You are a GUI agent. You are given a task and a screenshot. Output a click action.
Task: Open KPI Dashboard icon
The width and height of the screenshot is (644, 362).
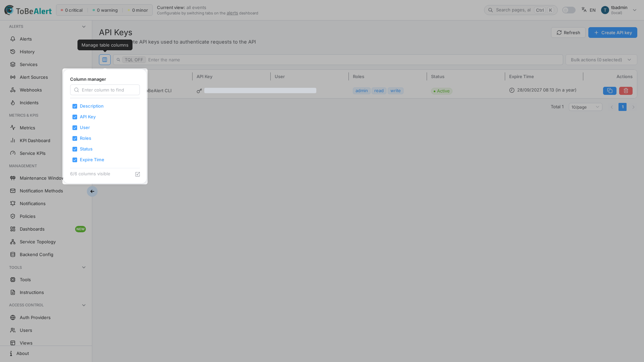click(x=13, y=140)
